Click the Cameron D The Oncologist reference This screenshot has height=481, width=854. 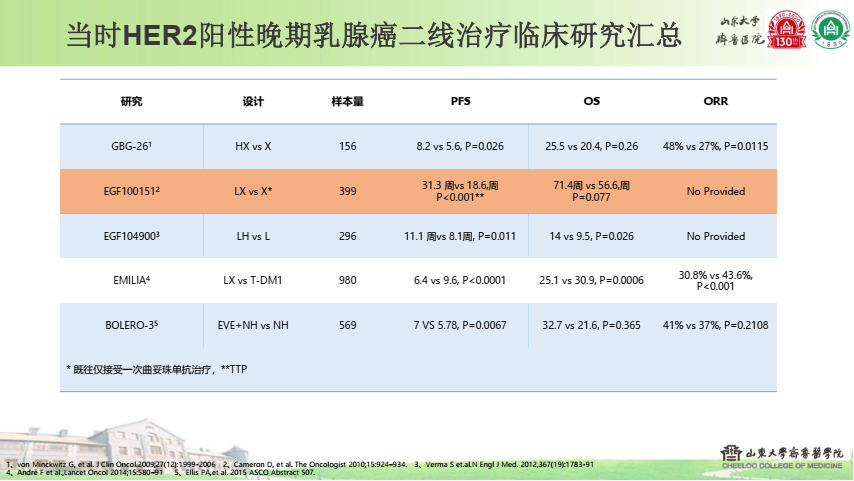[x=315, y=465]
